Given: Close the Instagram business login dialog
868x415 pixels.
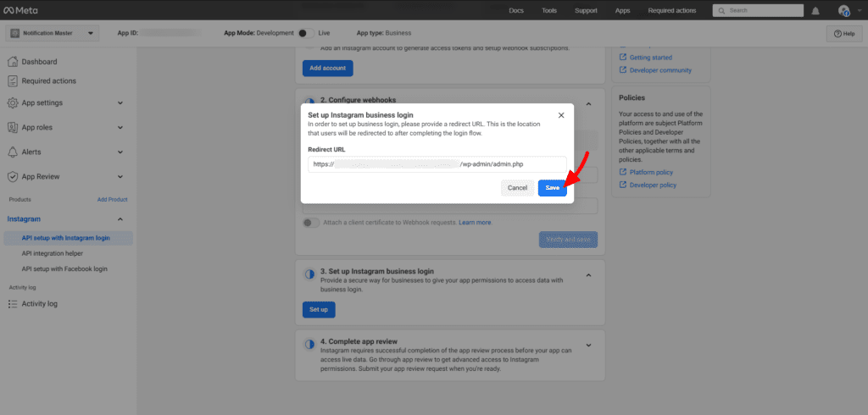Looking at the screenshot, I should pos(561,115).
